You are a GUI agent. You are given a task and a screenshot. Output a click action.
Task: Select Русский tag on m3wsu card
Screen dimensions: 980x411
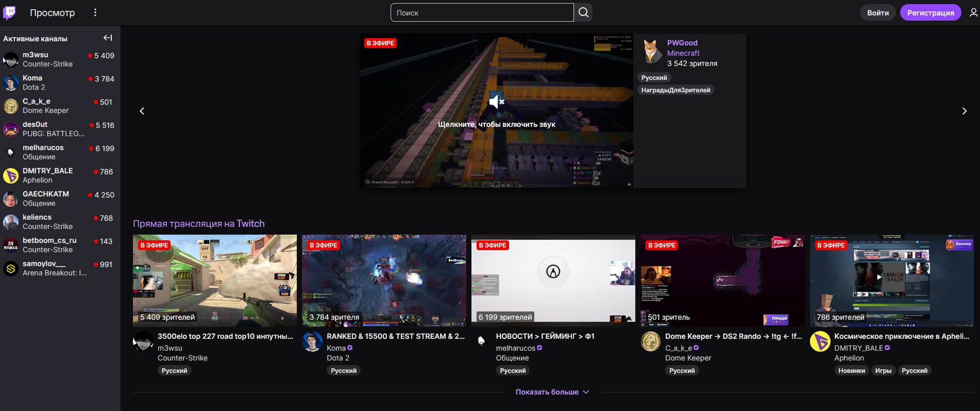tap(174, 371)
